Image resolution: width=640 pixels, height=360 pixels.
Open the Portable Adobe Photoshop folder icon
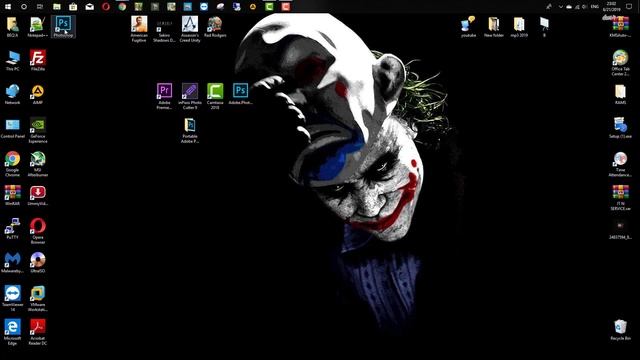[190, 131]
